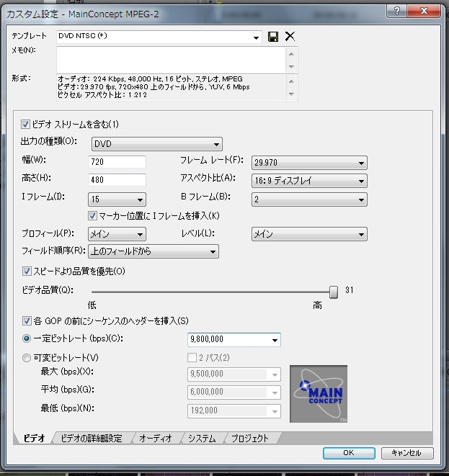Image resolution: width=449 pixels, height=476 pixels.
Task: Click the ビデオ品質 slider handle
Action: pos(334,292)
